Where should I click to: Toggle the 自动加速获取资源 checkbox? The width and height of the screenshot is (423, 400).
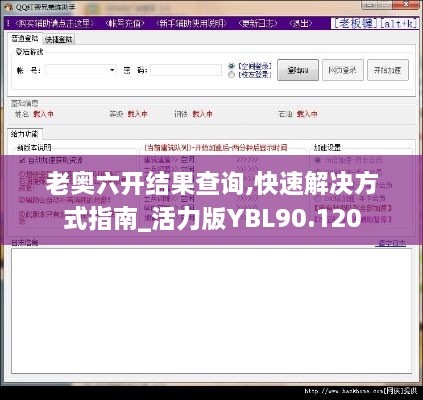click(22, 161)
